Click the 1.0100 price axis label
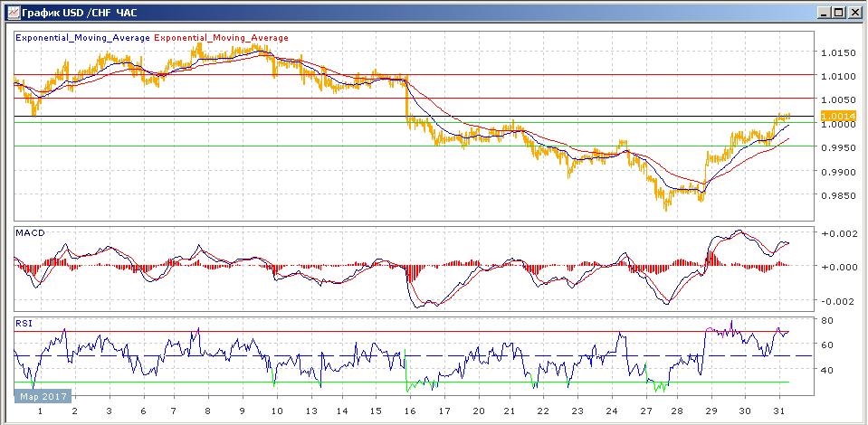Viewport: 868px width, 425px height. pos(839,76)
